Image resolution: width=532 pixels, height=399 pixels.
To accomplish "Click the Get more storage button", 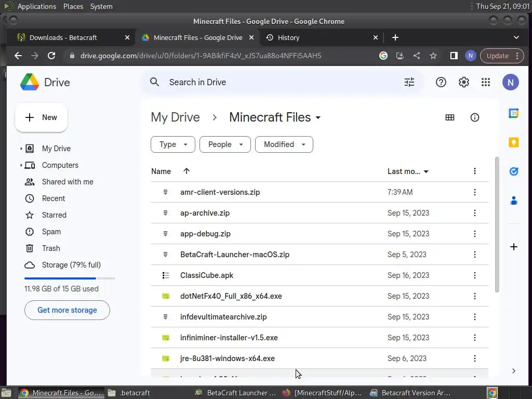I will coord(67,310).
